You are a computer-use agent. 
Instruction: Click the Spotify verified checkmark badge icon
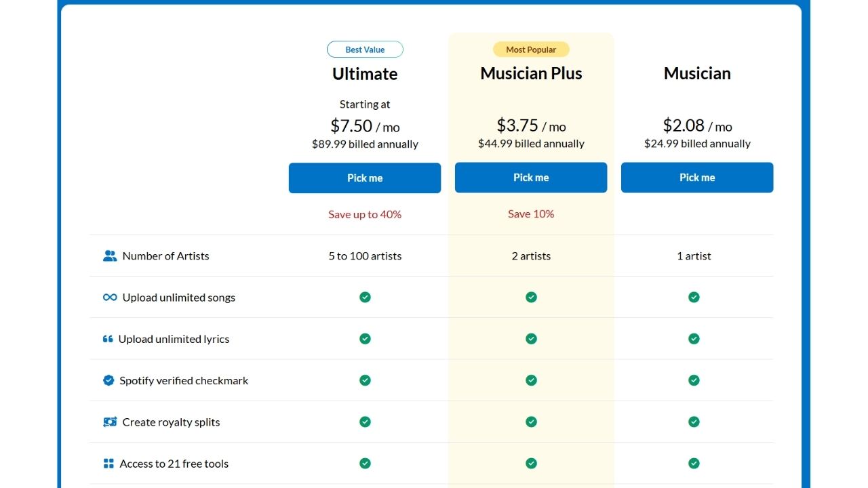108,380
